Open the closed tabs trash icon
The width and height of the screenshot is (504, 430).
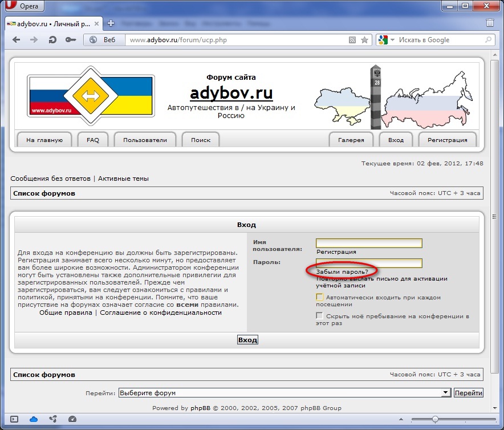coord(490,23)
